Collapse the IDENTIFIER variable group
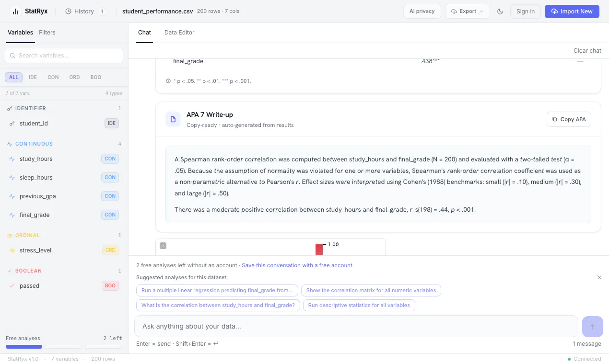Image resolution: width=609 pixels, height=364 pixels. [64, 109]
